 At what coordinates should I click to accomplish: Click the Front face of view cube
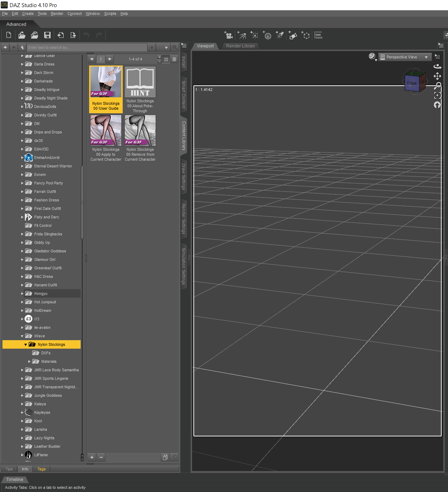[x=412, y=83]
